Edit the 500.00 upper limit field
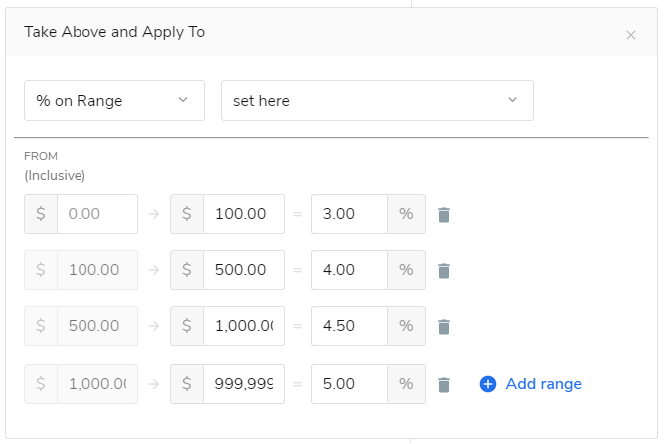The image size is (665, 444). point(243,270)
